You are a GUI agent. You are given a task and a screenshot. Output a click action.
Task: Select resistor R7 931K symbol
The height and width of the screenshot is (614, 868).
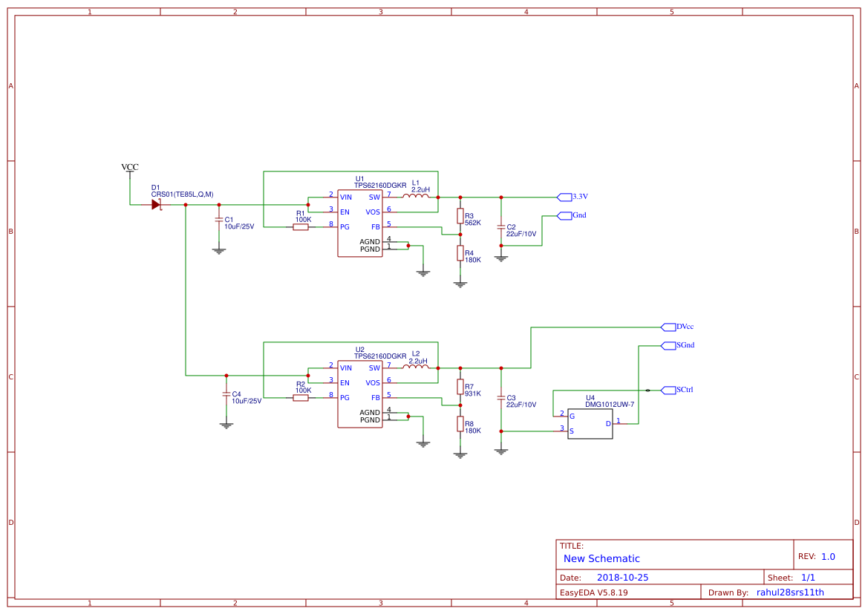coord(460,387)
